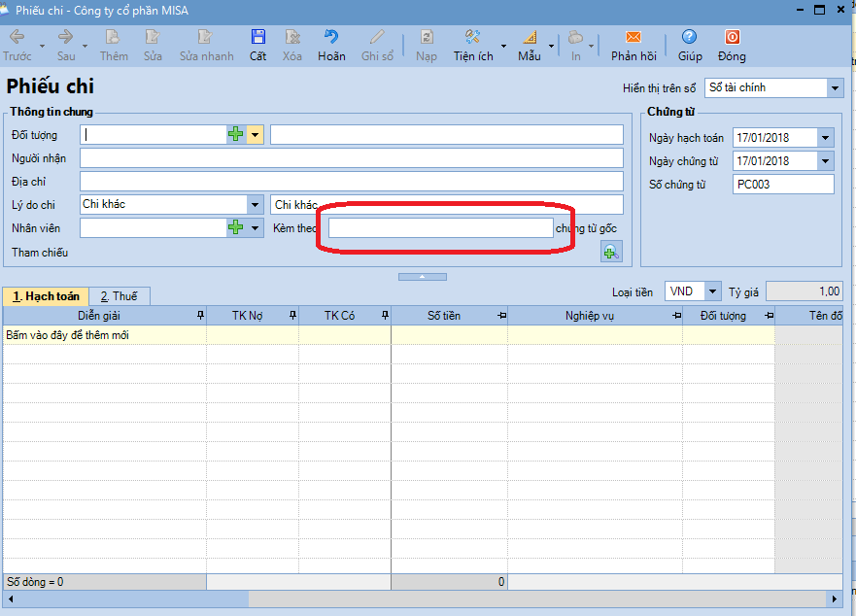Click the Số tiền column header
Viewport: 856px width, 616px height.
(443, 315)
